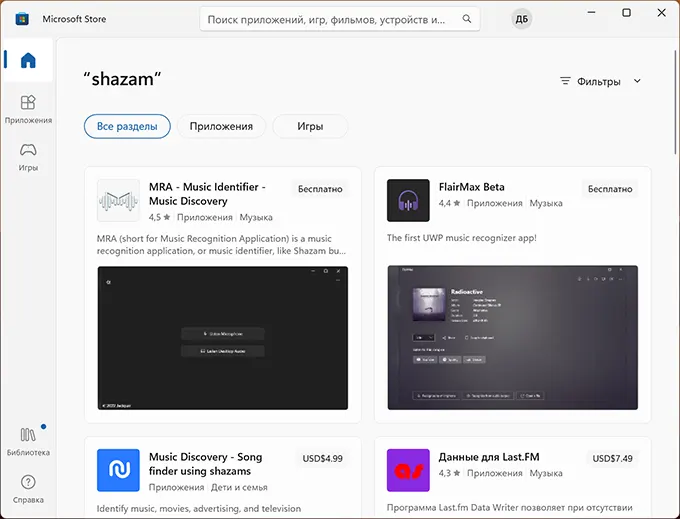Expand the Фильтры dropdown chevron
The height and width of the screenshot is (519, 680).
point(637,81)
